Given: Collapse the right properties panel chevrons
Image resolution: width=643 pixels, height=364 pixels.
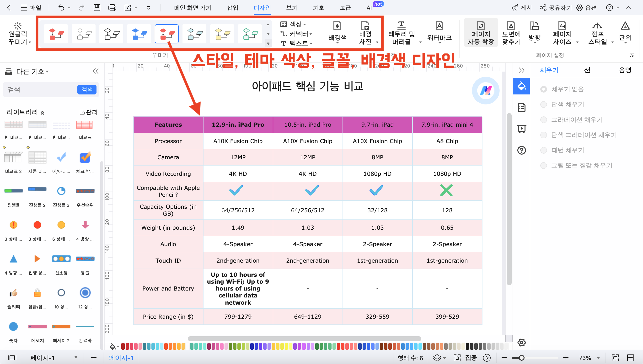Looking at the screenshot, I should (x=521, y=70).
